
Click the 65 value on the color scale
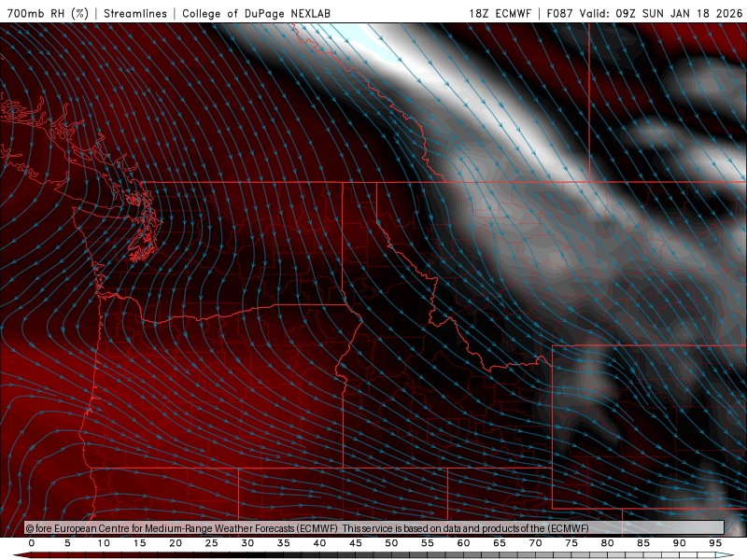coord(500,543)
